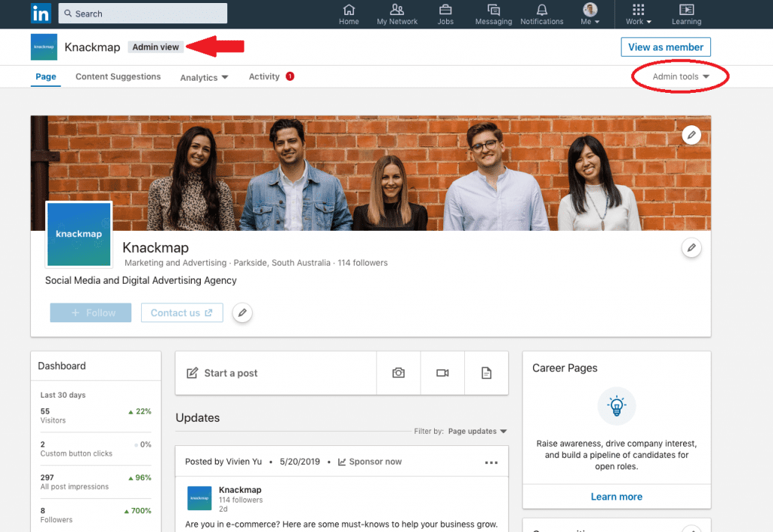Attach a document using the document icon
773x532 pixels.
[487, 373]
